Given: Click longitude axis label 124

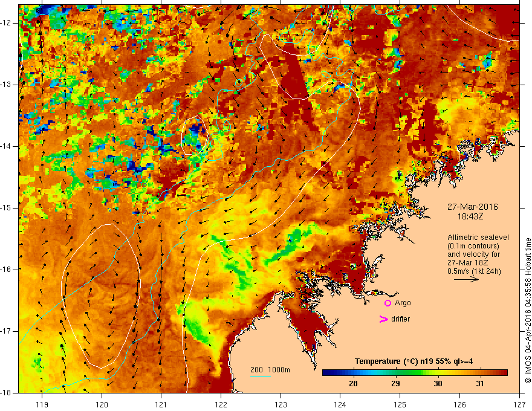Looking at the screenshot, I should point(340,404).
